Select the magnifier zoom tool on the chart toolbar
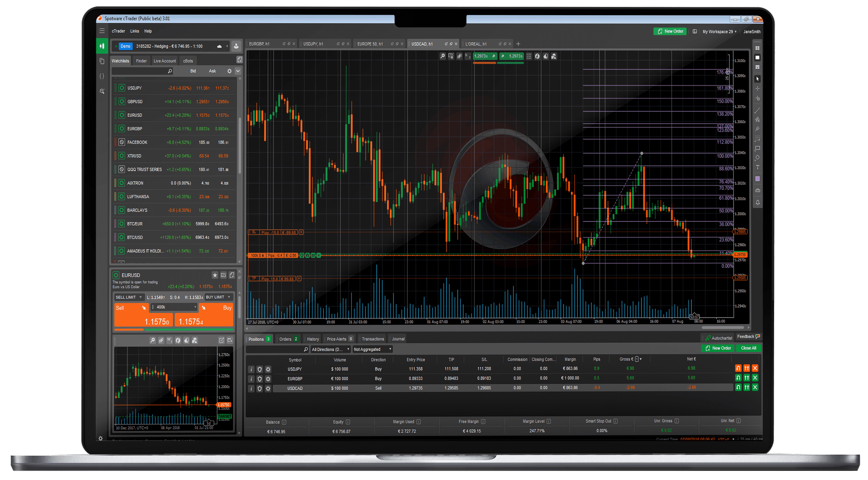 coord(443,56)
